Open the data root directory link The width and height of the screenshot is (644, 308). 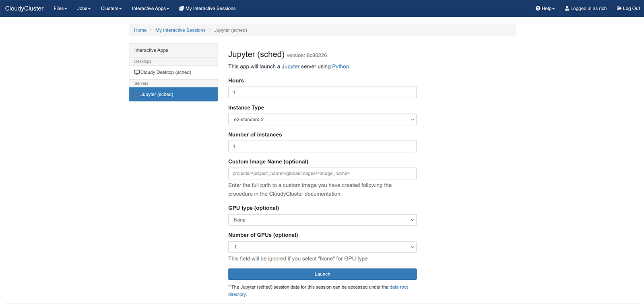point(398,287)
